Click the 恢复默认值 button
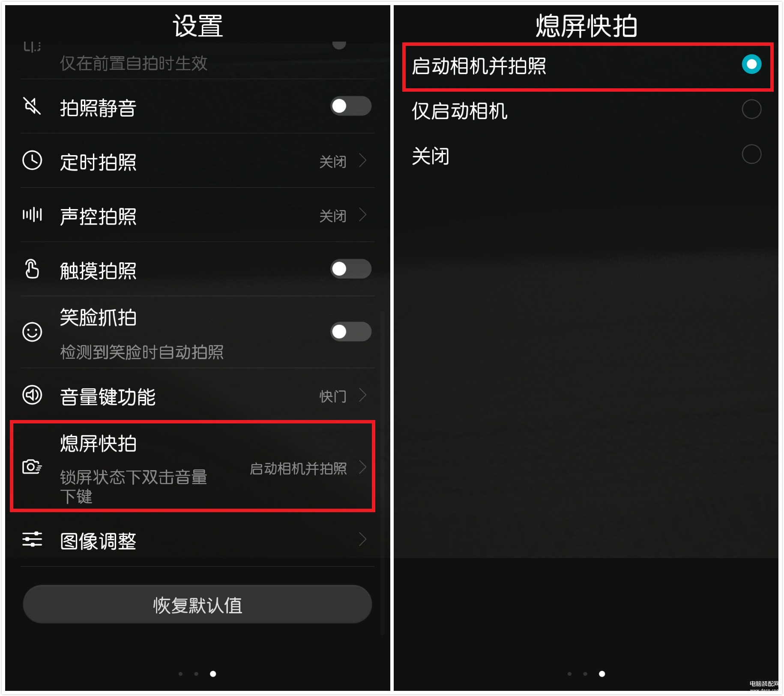784x696 pixels. tap(197, 604)
